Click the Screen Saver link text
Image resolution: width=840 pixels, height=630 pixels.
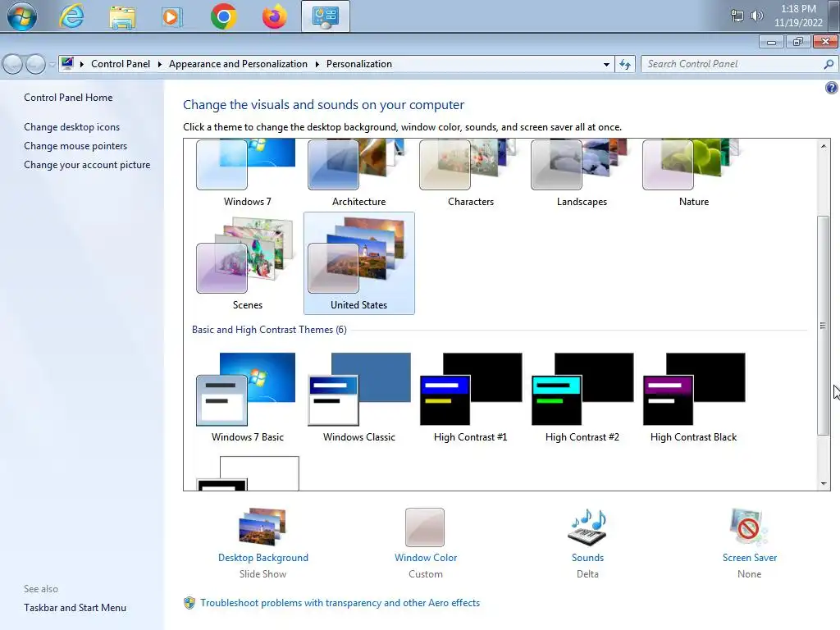pyautogui.click(x=750, y=558)
